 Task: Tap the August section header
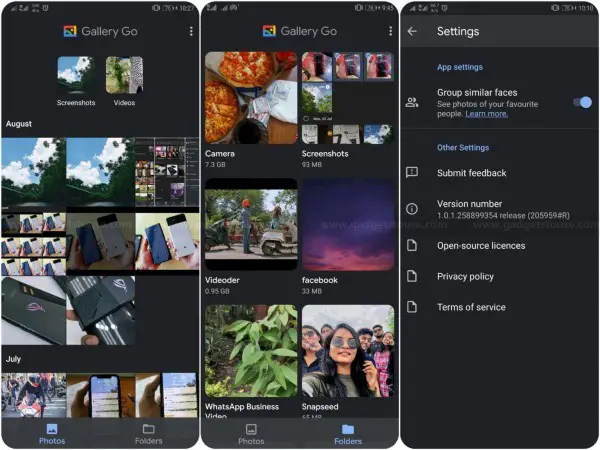pyautogui.click(x=19, y=124)
